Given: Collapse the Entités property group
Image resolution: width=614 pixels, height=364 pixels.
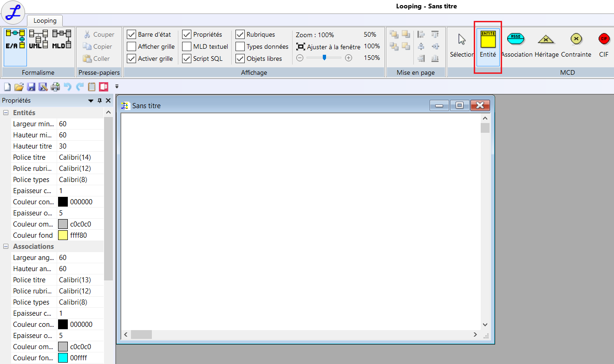Looking at the screenshot, I should (x=6, y=113).
